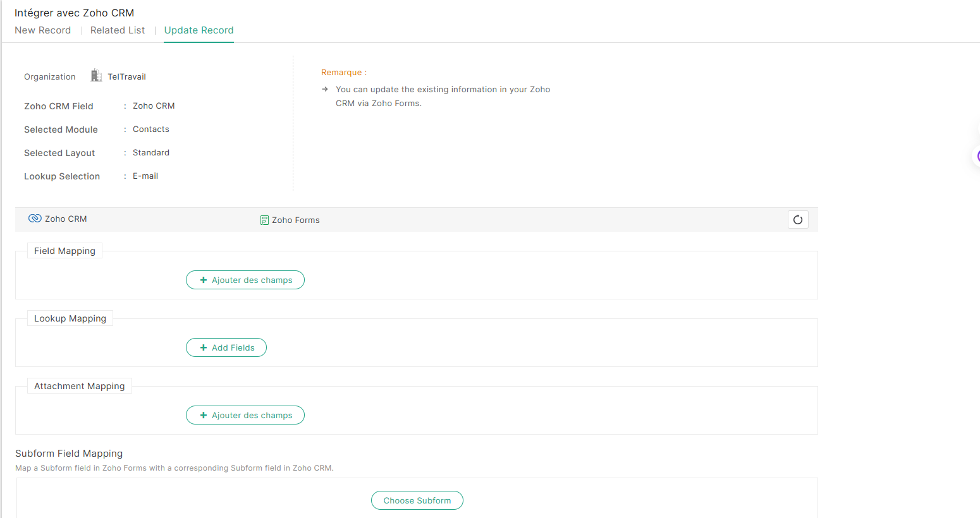The image size is (980, 518).
Task: Click the Lookup Selection label
Action: click(x=62, y=176)
